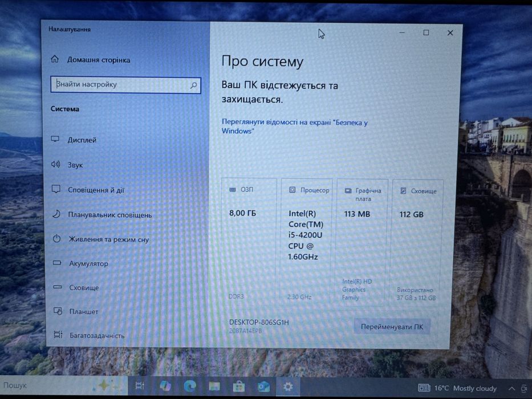532x399 pixels.
Task: Click the Процесор chip icon
Action: 292,190
